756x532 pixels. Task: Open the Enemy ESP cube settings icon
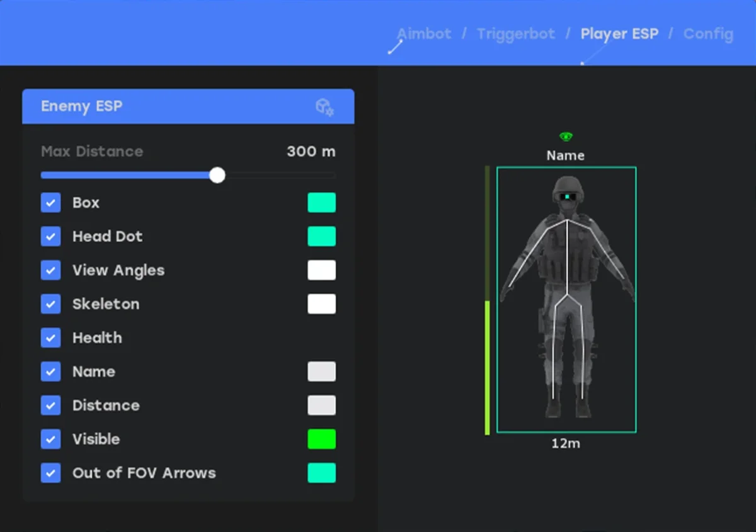pyautogui.click(x=324, y=107)
